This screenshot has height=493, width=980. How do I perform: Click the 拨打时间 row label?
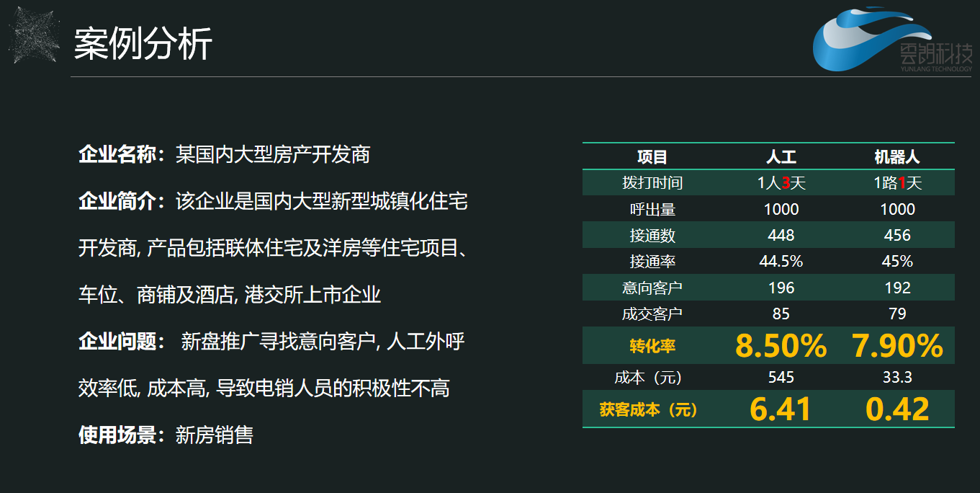pos(652,183)
